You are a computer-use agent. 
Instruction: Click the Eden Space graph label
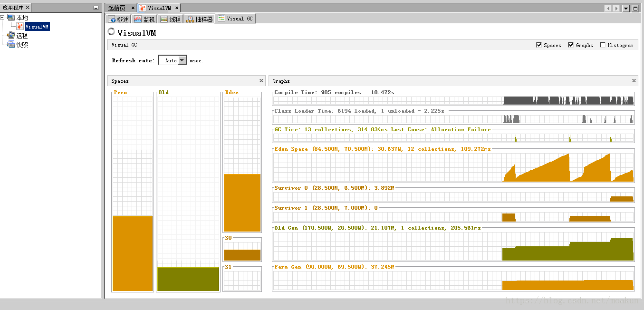click(383, 149)
